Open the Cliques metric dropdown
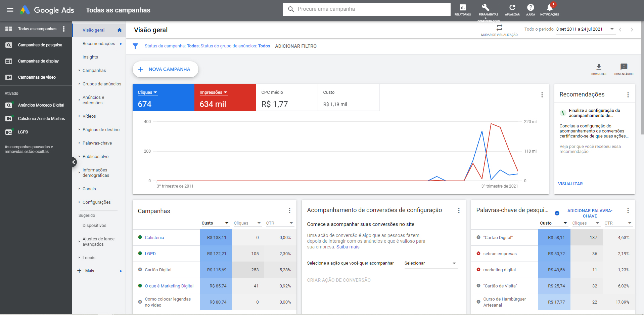 pos(147,92)
